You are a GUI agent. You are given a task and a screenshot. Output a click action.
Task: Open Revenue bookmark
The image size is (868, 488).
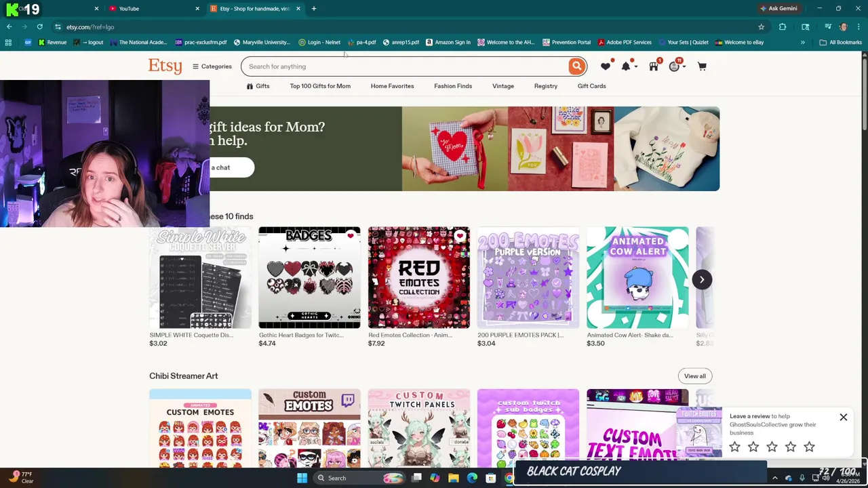point(52,42)
